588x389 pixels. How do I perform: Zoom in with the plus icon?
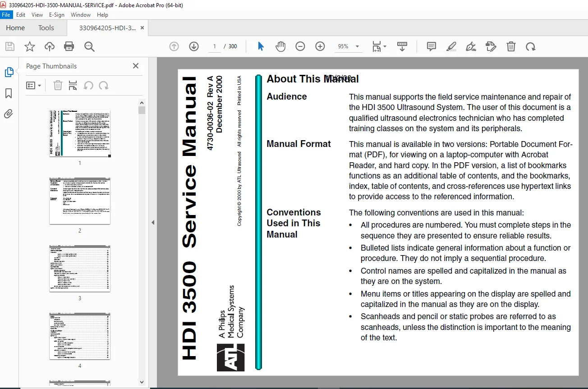tap(320, 46)
